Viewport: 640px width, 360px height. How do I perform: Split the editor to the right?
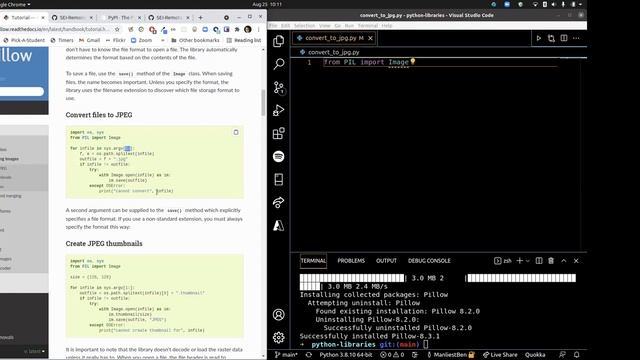tap(564, 38)
